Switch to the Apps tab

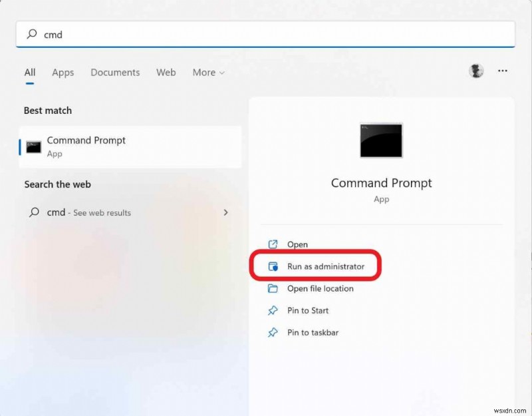[63, 72]
